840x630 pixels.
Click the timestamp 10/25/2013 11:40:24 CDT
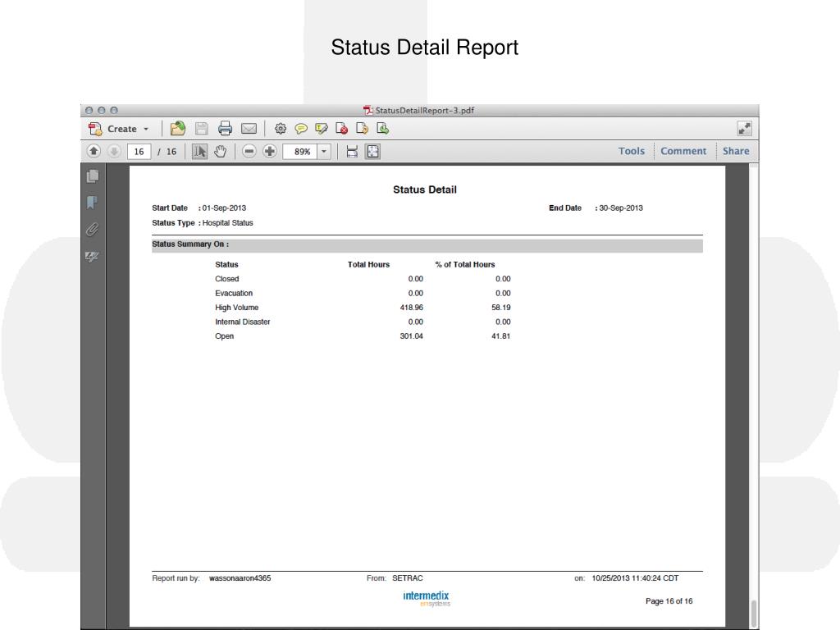(x=636, y=578)
